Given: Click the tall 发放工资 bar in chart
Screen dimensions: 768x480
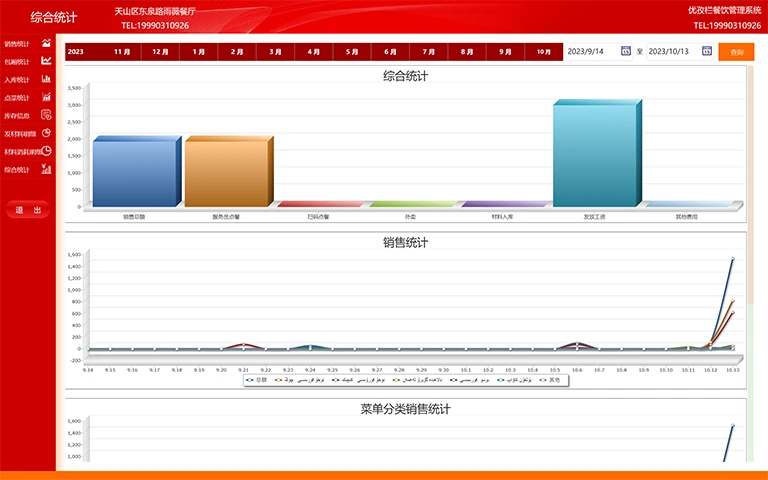Looking at the screenshot, I should pos(594,155).
